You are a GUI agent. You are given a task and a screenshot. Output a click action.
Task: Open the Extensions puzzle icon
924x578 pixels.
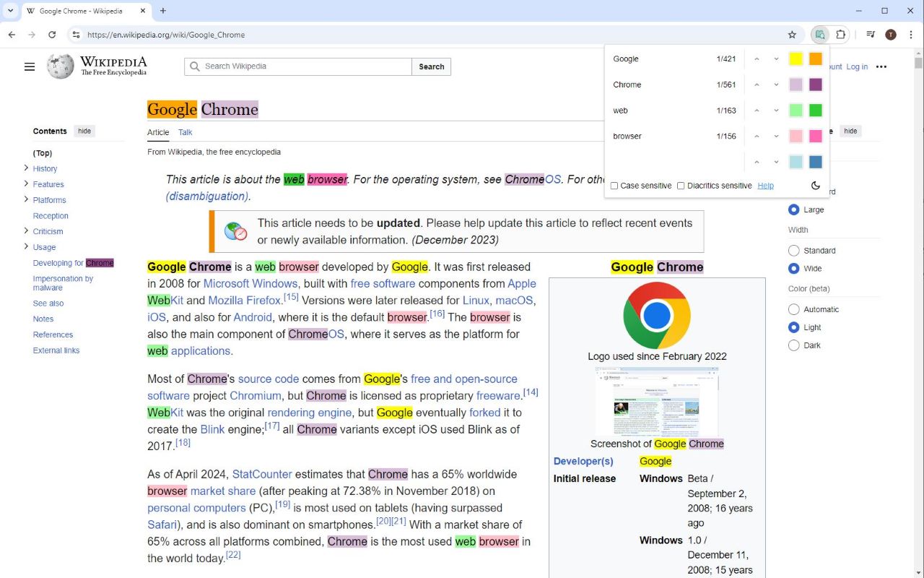click(x=840, y=35)
